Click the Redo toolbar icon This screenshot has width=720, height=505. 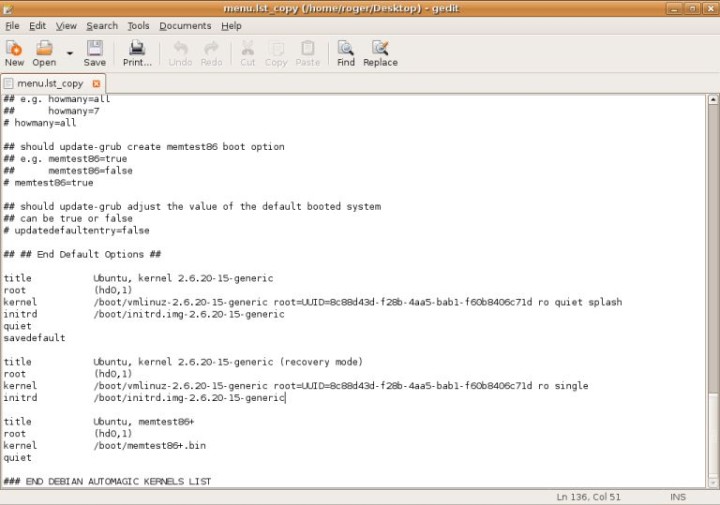coord(211,53)
